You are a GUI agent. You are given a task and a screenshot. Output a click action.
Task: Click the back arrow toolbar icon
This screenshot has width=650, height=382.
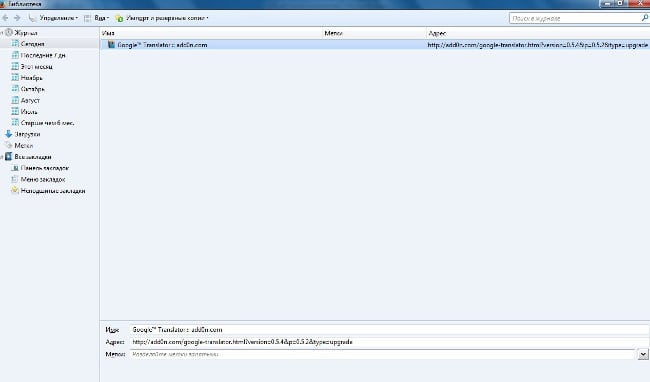(5, 18)
